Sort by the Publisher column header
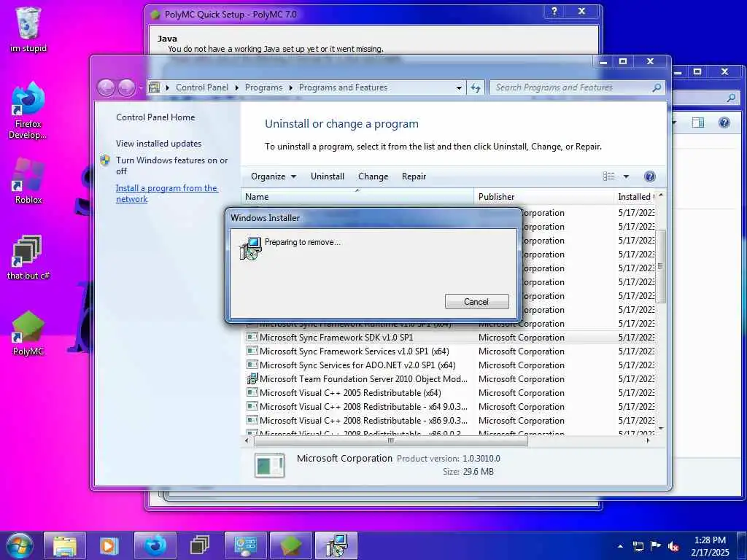Screen dimensions: 747x560 pyautogui.click(x=544, y=197)
